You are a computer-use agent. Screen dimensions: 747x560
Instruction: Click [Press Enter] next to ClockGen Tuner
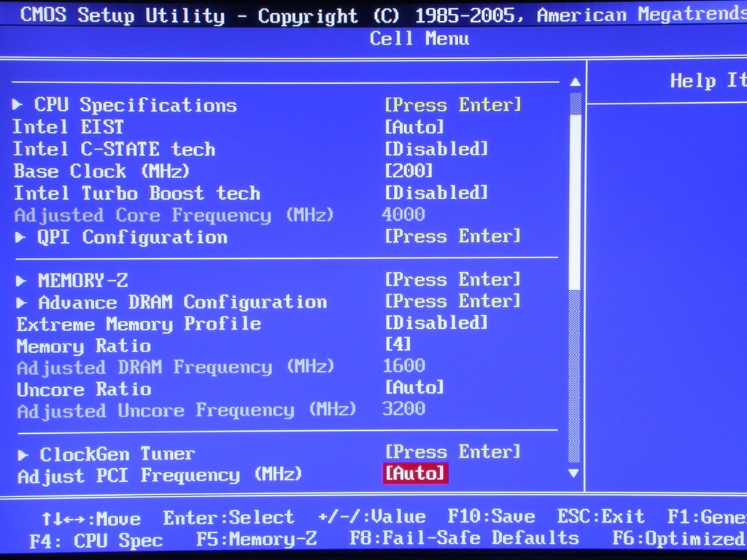(x=452, y=451)
